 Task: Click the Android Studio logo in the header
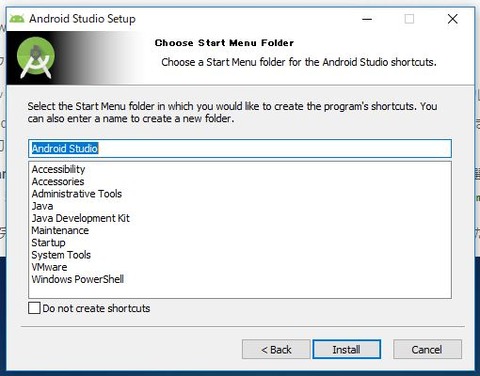[36, 58]
